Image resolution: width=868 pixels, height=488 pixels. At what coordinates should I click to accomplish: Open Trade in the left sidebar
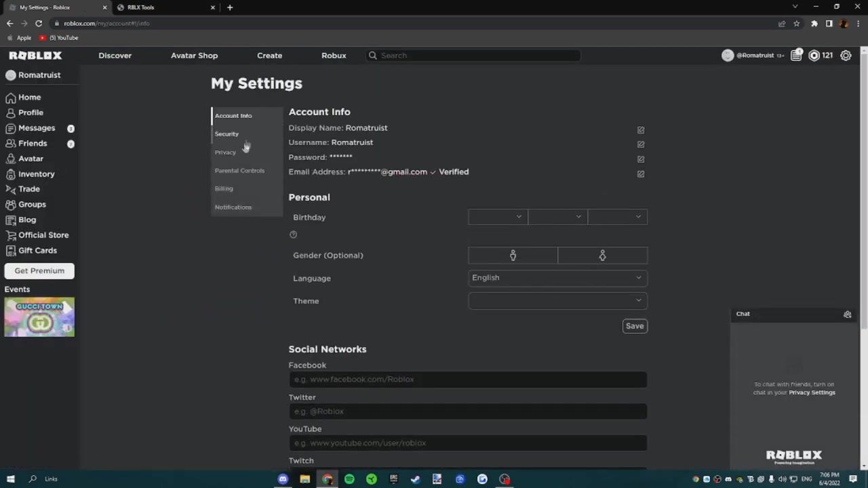tap(22, 189)
